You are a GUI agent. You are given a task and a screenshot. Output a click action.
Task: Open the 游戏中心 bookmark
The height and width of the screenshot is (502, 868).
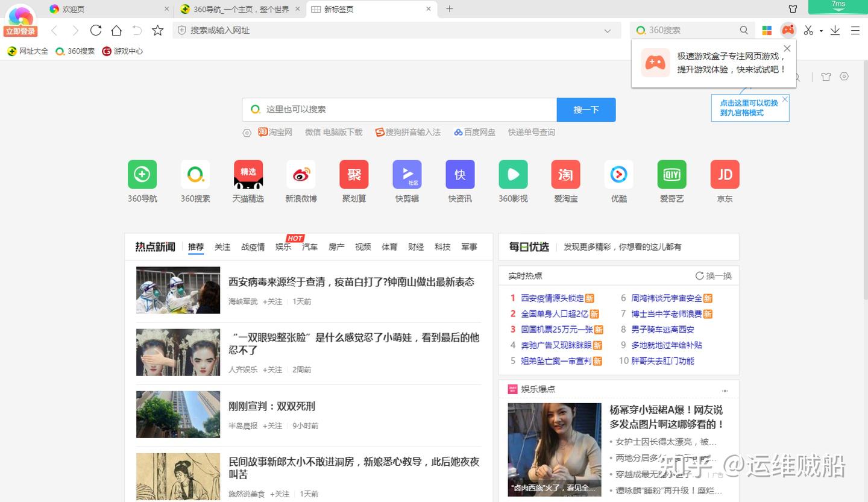[x=122, y=51]
